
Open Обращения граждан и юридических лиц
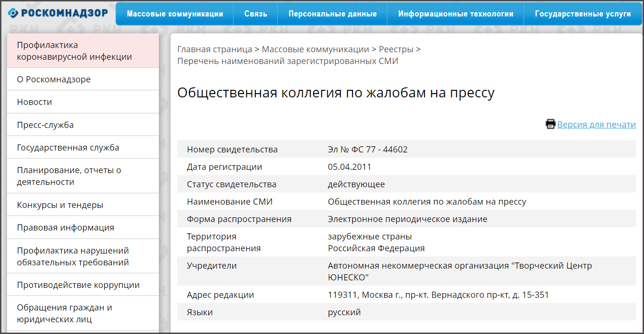[x=83, y=313]
